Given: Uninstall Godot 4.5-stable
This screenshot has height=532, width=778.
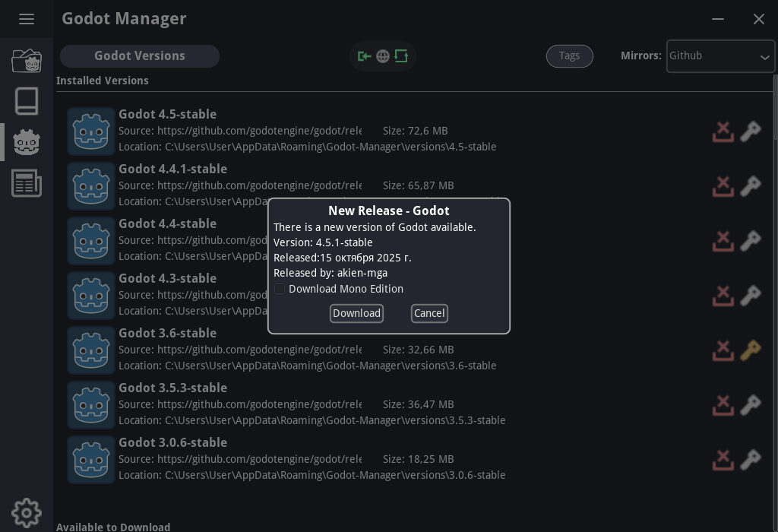Looking at the screenshot, I should click(x=723, y=132).
